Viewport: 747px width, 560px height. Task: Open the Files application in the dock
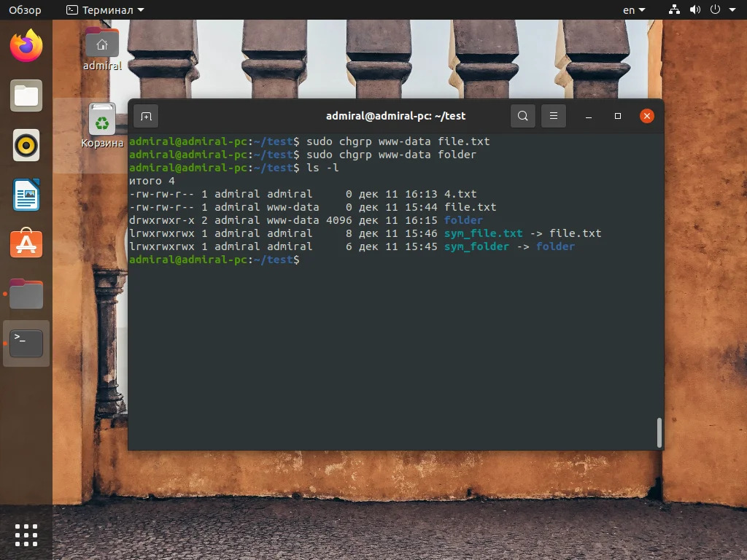pos(26,96)
